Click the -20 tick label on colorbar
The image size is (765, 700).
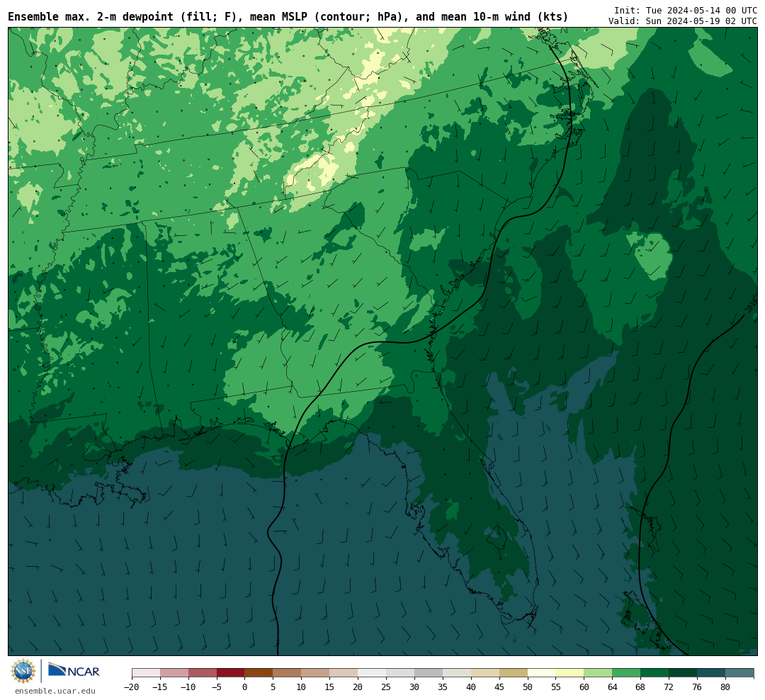point(132,687)
